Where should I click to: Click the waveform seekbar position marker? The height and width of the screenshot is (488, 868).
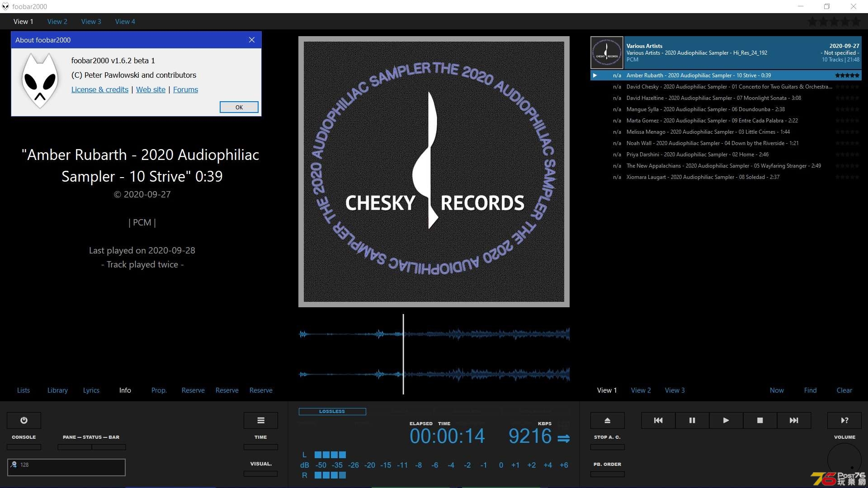coord(403,354)
